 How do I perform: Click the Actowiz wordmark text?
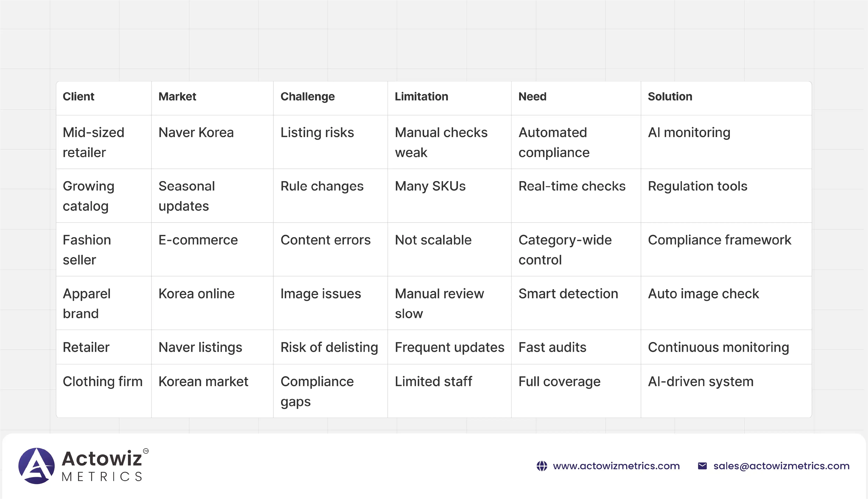102,459
